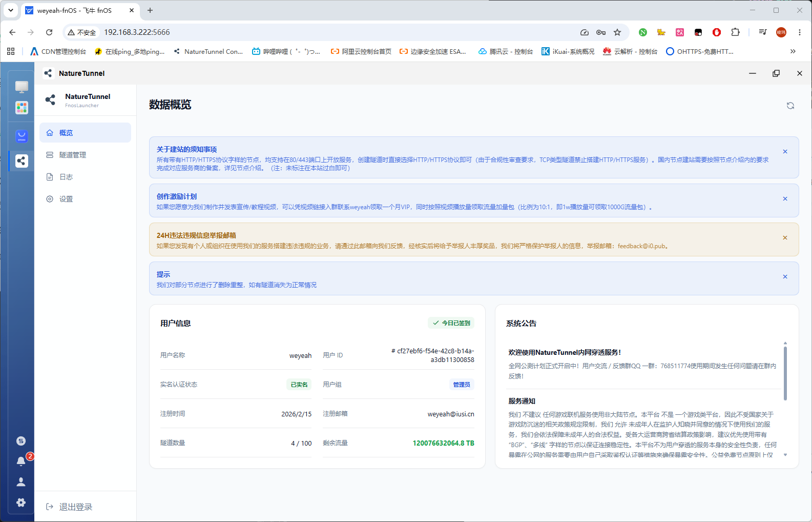
Task: Click the system announcement scrollbar thumb
Action: point(785,373)
